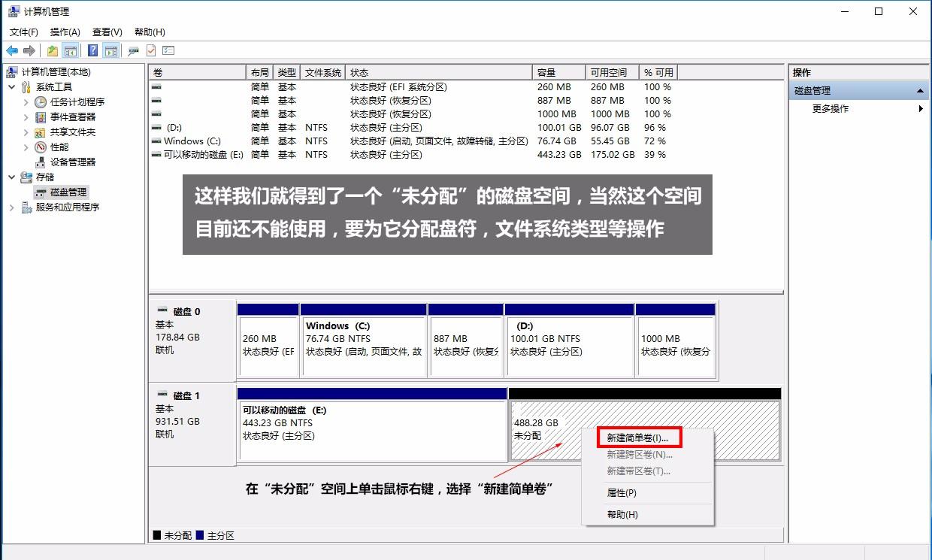
Task: Collapse the 系统工具 tree branch
Action: (x=11, y=86)
